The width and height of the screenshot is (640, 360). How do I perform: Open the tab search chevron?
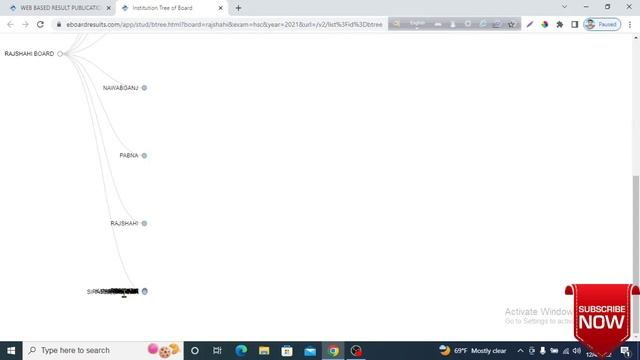(x=564, y=7)
